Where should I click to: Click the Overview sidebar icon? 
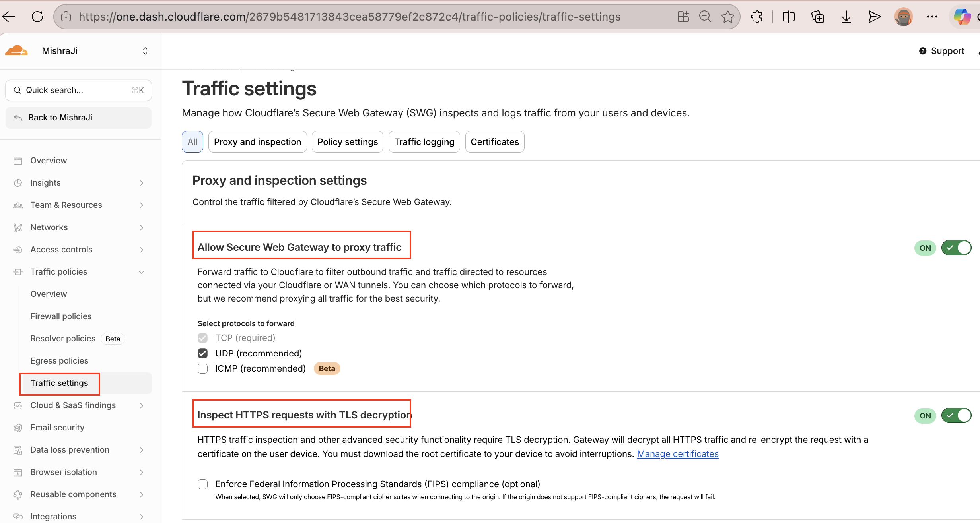coord(17,161)
